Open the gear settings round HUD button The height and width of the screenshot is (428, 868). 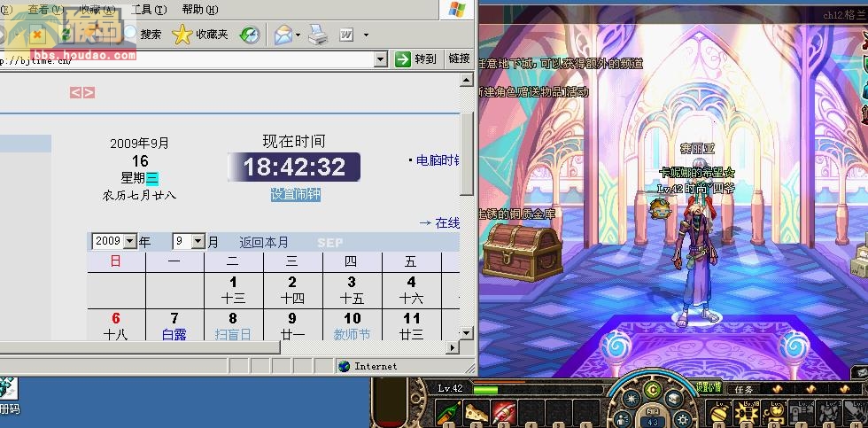[x=684, y=418]
